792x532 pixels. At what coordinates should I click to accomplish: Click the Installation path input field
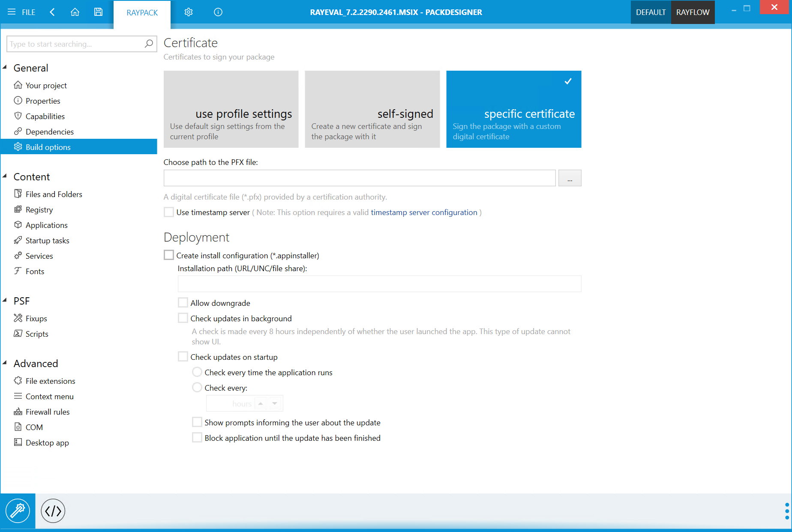(379, 284)
